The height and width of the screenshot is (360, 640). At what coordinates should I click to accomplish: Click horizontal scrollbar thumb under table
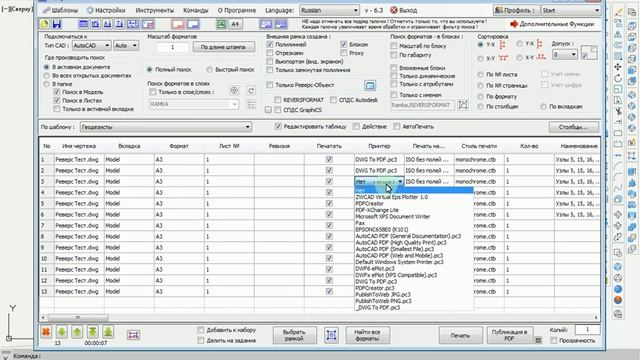[78, 317]
